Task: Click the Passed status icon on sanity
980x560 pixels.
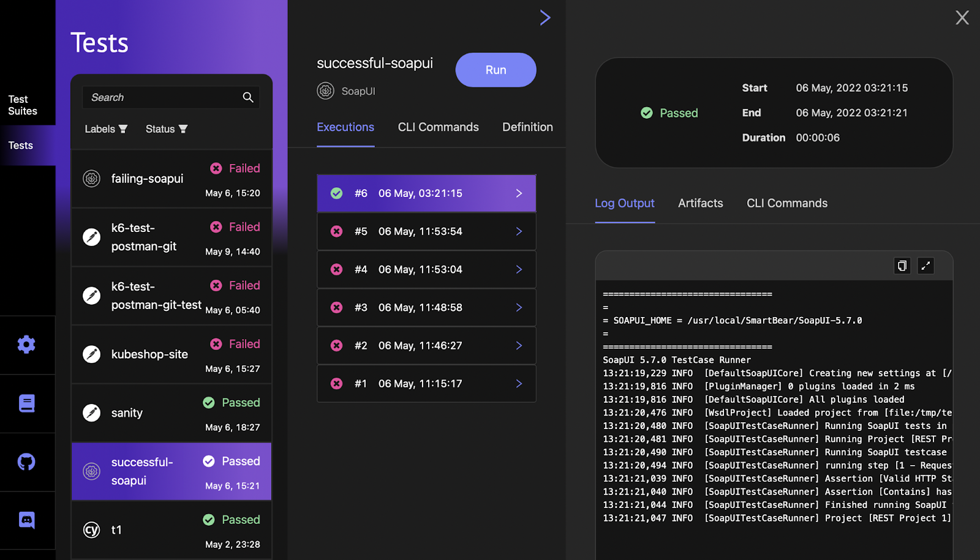Action: click(x=209, y=403)
